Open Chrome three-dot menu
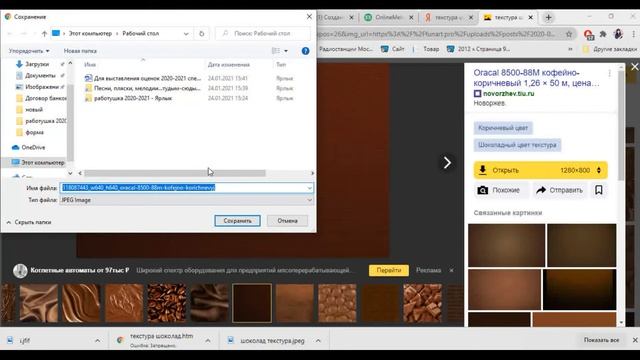The height and width of the screenshot is (360, 640). [x=633, y=34]
